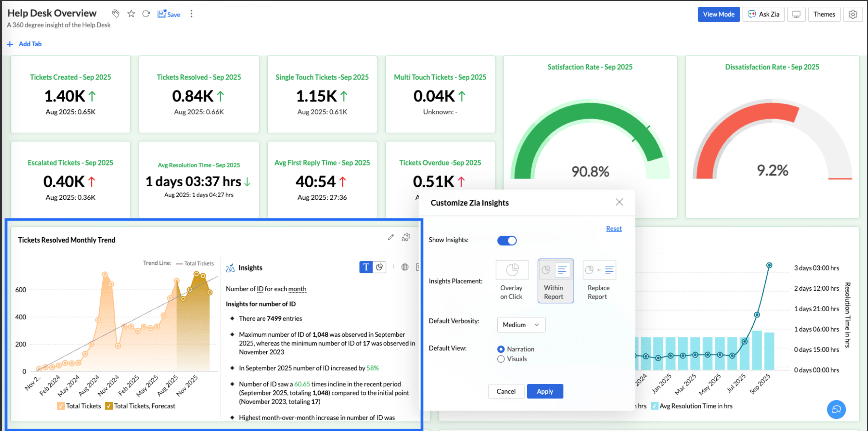Expand the Default Verbosity Medium dropdown
The image size is (868, 431).
tap(521, 325)
